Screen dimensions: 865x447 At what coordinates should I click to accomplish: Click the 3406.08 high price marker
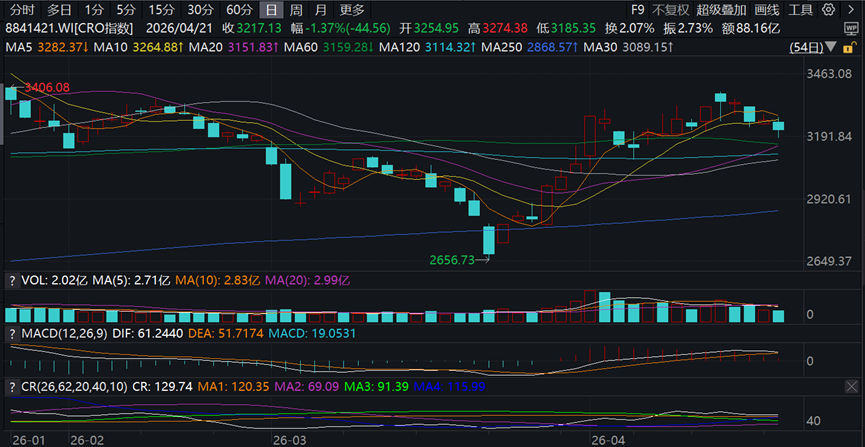(x=46, y=87)
